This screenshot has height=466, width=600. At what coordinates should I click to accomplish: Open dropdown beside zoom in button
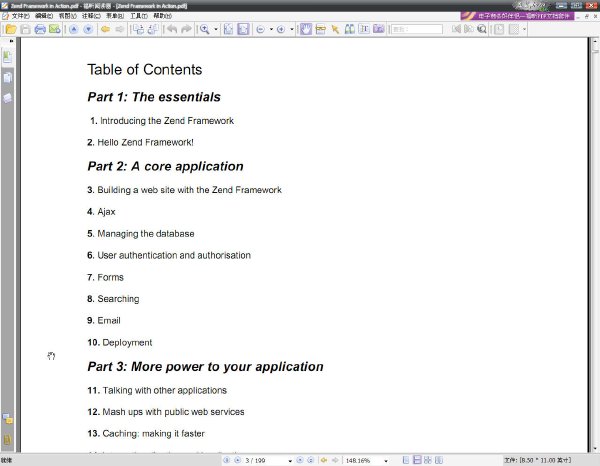click(292, 29)
